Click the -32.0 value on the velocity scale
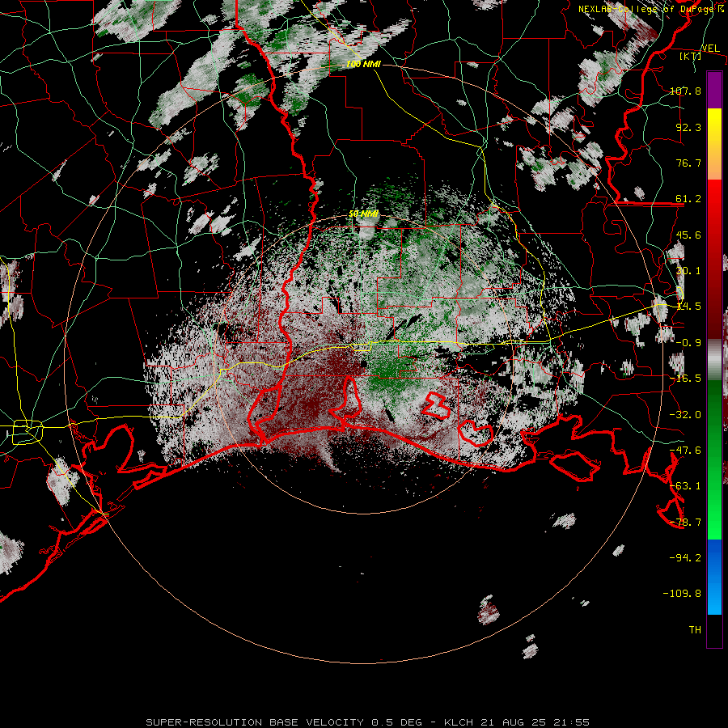The width and height of the screenshot is (728, 728). 685,414
